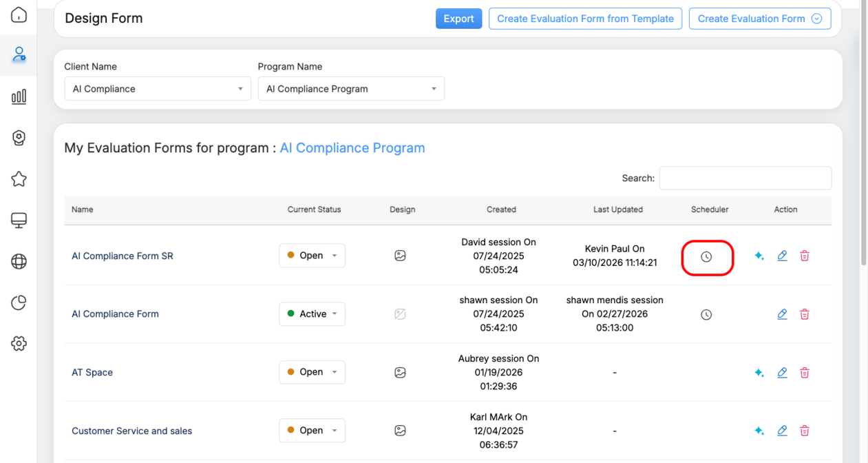
Task: Open the Customer Service and sales link
Action: (132, 431)
